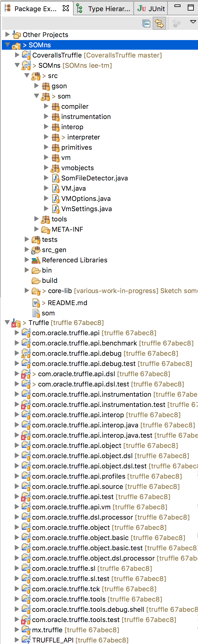Select SOMns [SOMns lee-tm] project
Viewport: 198px width, 644px height.
(72, 65)
